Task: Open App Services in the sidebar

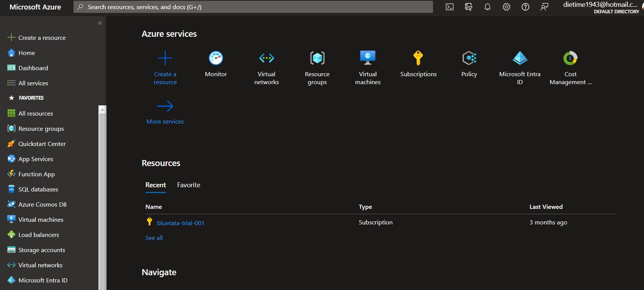Action: coord(36,159)
